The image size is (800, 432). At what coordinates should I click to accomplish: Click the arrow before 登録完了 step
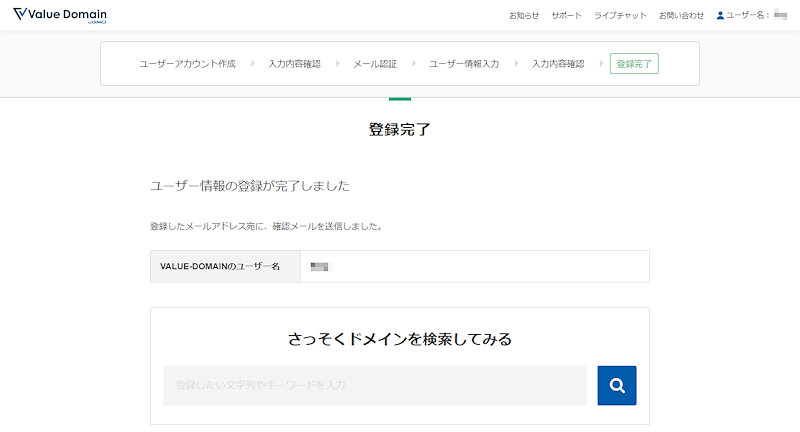[x=597, y=64]
